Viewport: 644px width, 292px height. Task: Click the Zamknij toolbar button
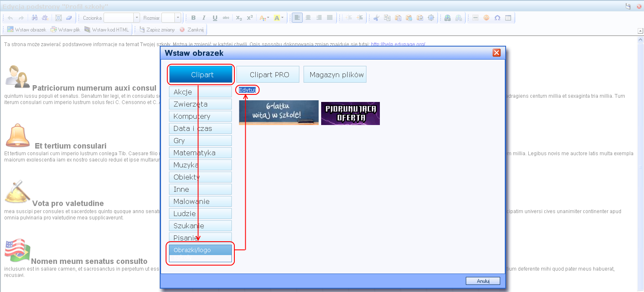[192, 29]
